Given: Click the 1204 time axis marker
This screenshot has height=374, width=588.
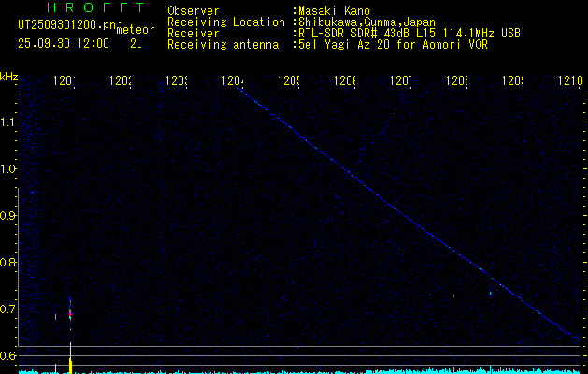Looking at the screenshot, I should coord(233,80).
